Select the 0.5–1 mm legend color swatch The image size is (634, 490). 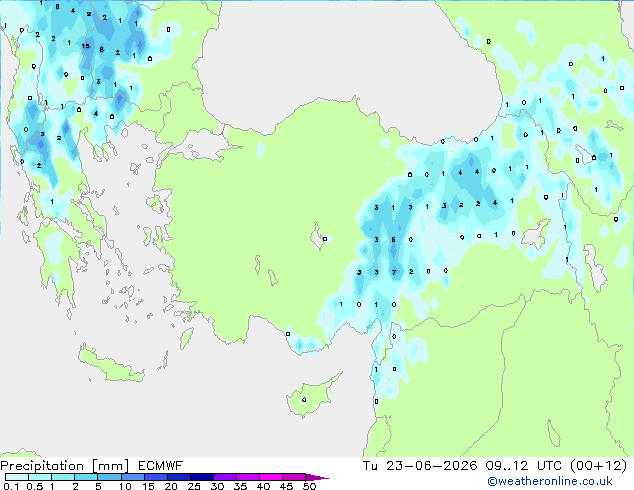[40, 477]
